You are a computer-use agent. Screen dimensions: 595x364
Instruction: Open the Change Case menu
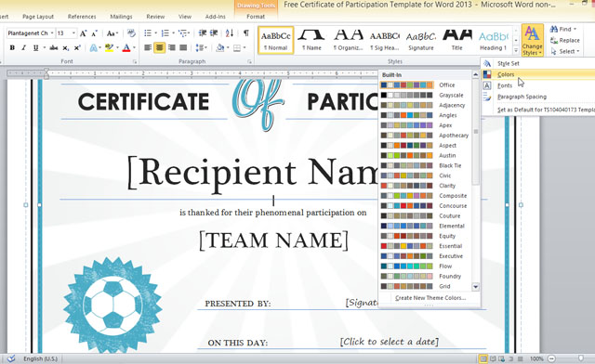coord(112,33)
